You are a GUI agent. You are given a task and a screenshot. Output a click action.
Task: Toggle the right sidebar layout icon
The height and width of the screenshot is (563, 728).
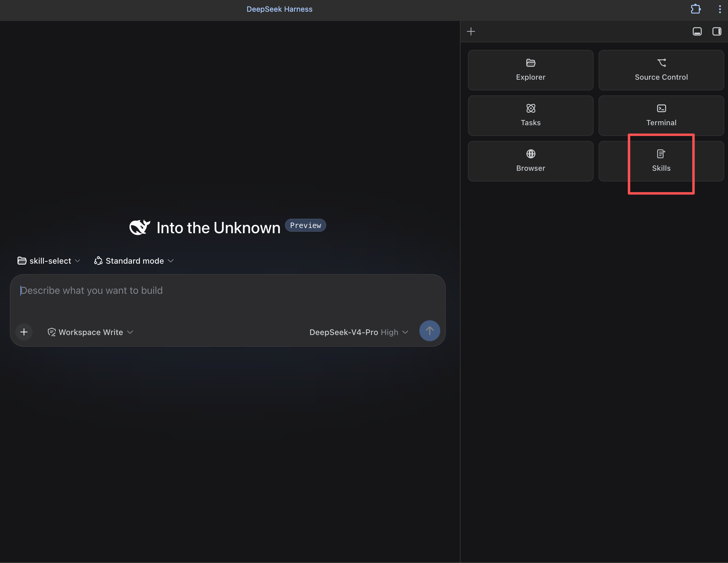pos(717,31)
